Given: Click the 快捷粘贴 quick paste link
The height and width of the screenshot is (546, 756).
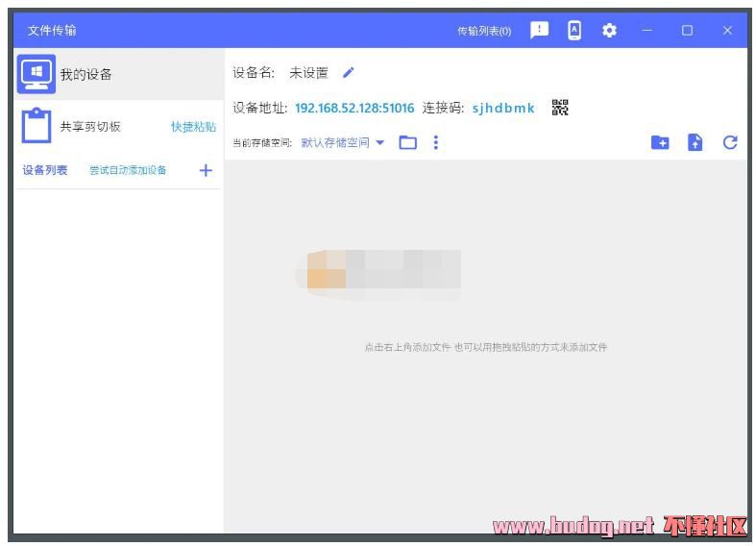Looking at the screenshot, I should point(193,127).
